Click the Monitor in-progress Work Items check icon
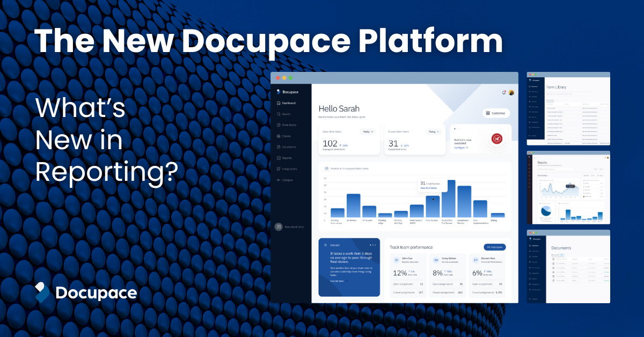 [x=326, y=169]
